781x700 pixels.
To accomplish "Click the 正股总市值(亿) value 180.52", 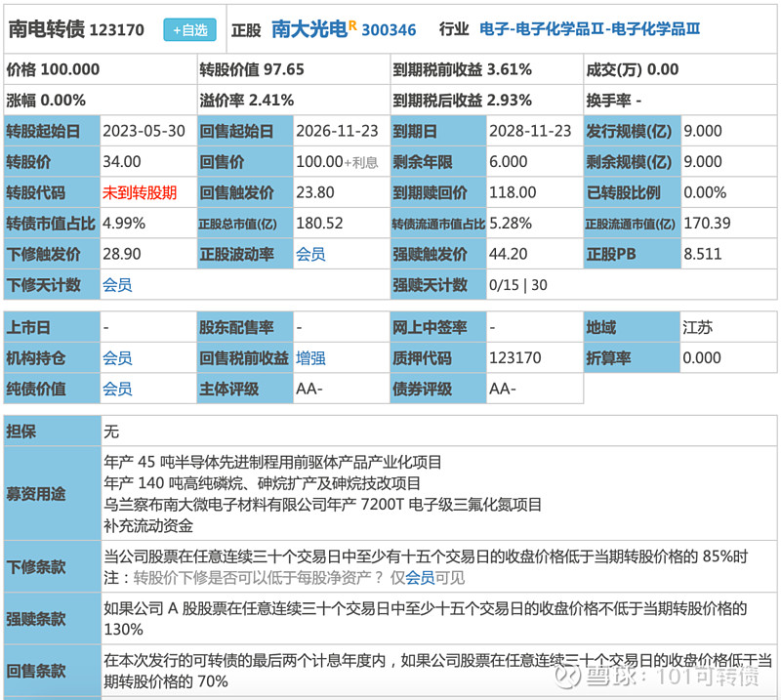I will click(319, 224).
